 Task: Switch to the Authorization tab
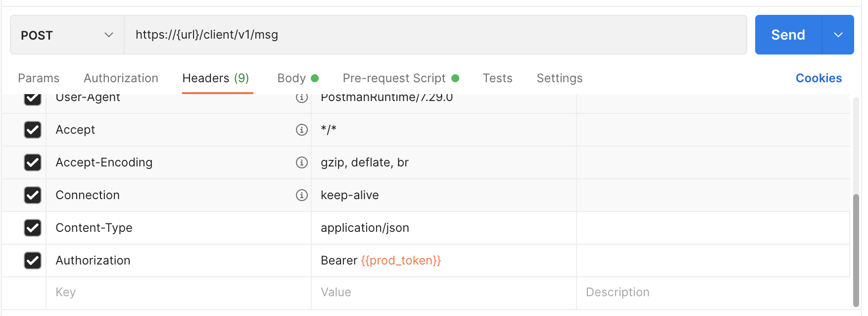121,78
